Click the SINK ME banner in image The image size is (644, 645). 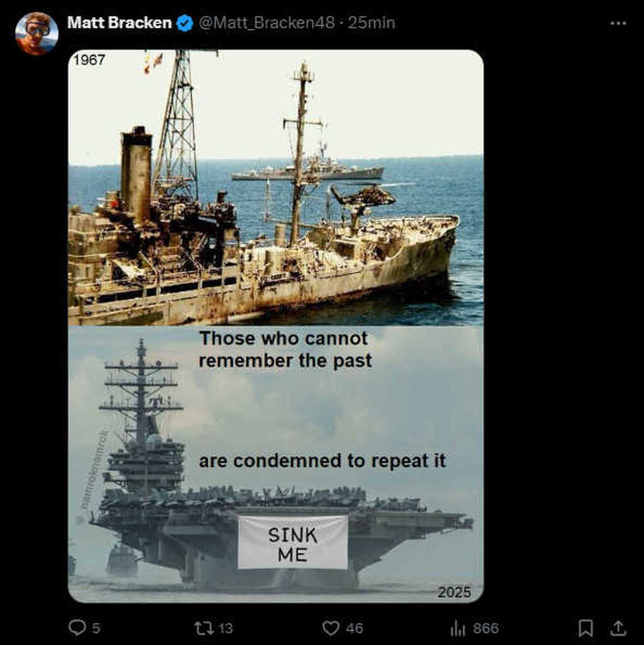(x=293, y=542)
